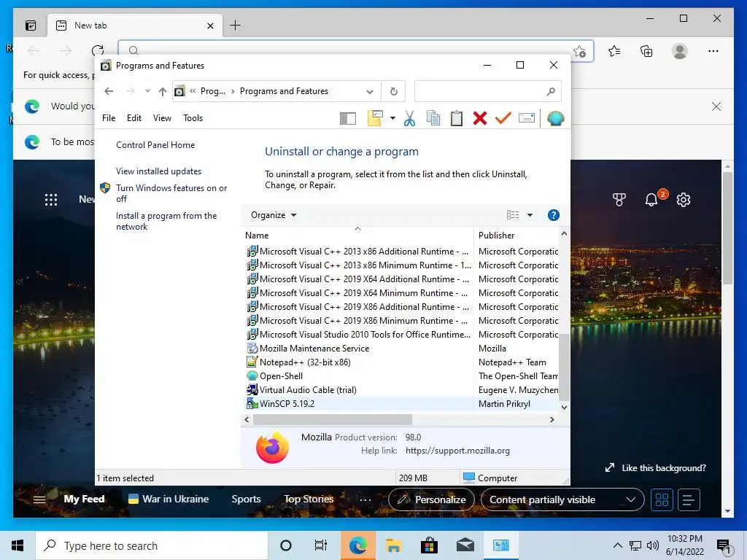Click the Back arrow in Programs and Features
The image size is (747, 560).
click(x=109, y=91)
